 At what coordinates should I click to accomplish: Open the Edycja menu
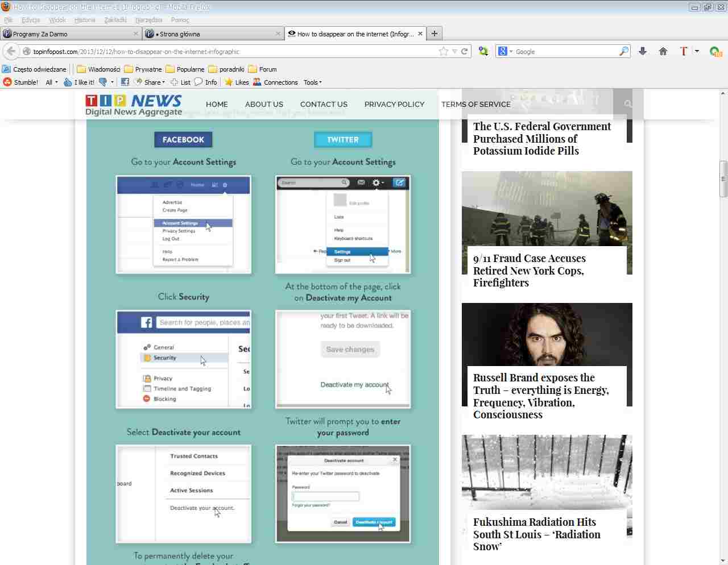31,20
